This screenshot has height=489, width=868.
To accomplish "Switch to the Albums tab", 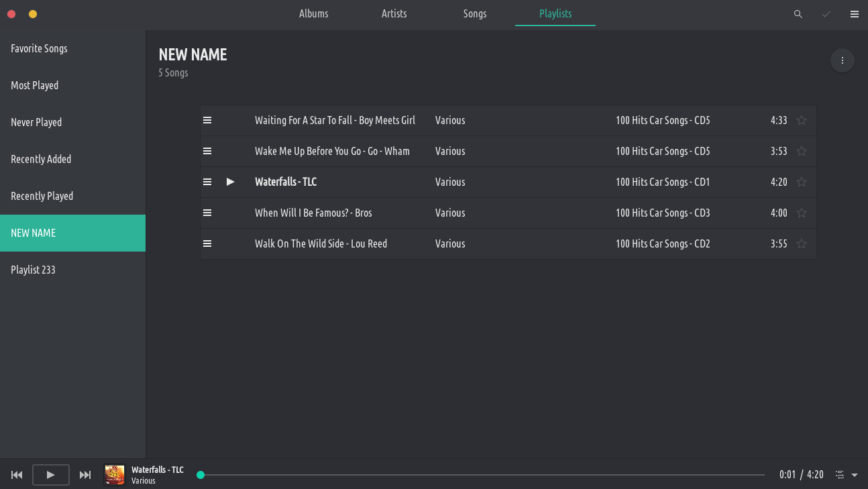I will pos(313,13).
